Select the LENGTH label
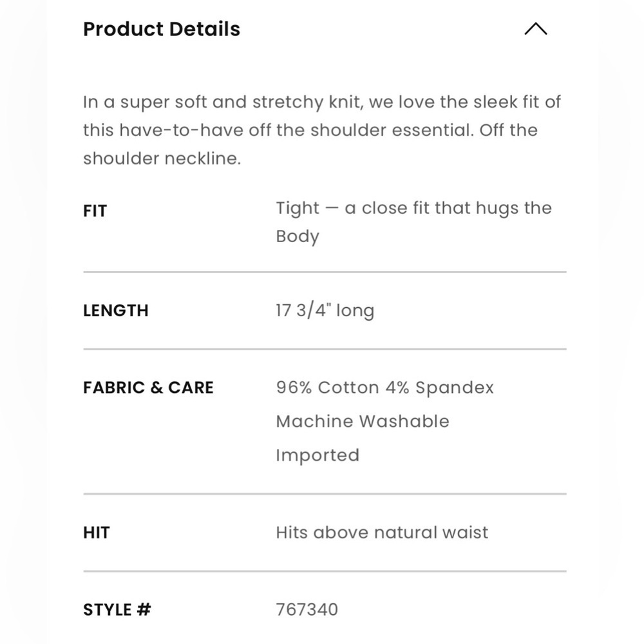The width and height of the screenshot is (644, 644). click(116, 310)
